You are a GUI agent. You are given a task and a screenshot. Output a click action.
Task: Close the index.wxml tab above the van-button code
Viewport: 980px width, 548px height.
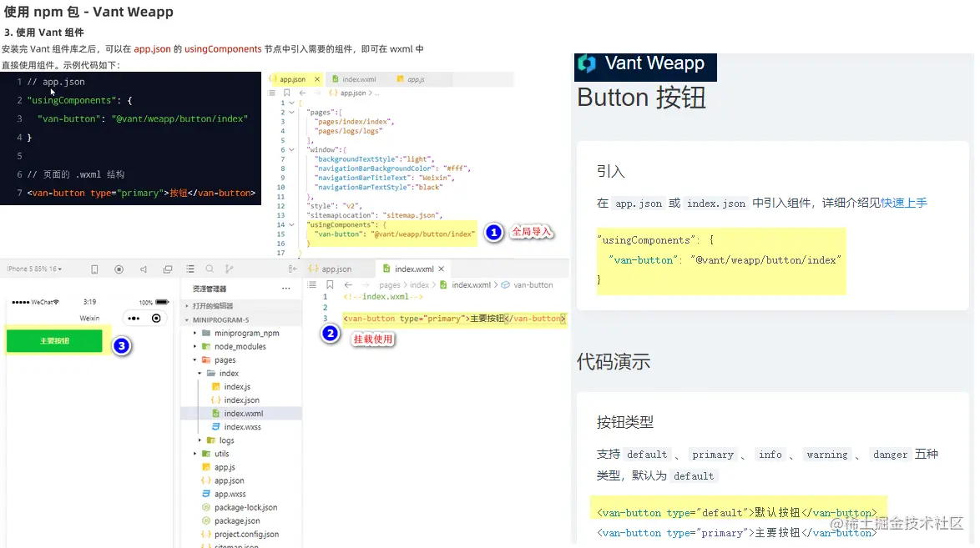click(442, 269)
